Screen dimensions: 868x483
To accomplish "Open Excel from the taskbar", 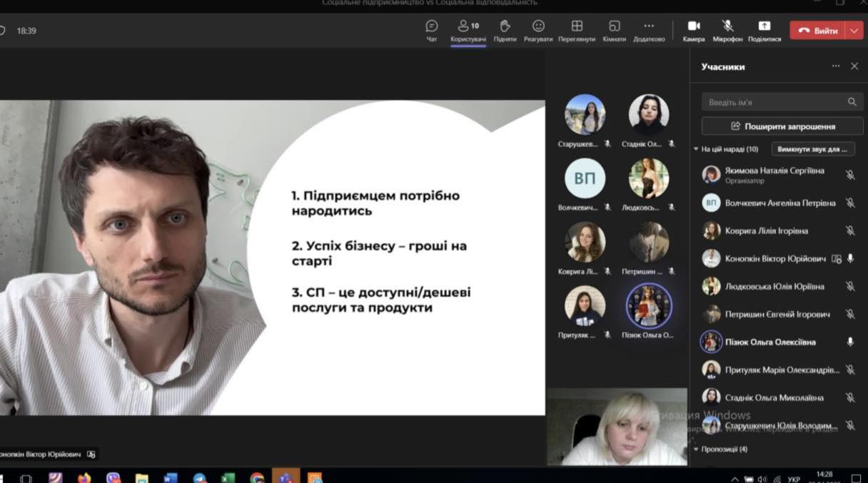I will click(x=228, y=477).
